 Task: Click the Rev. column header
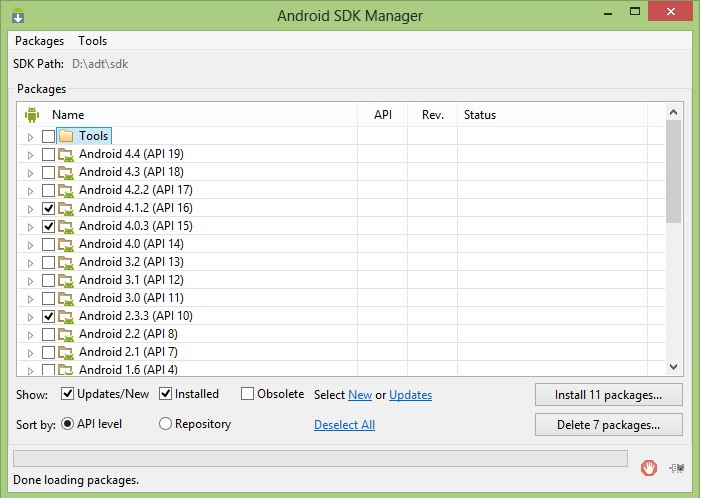pos(432,115)
